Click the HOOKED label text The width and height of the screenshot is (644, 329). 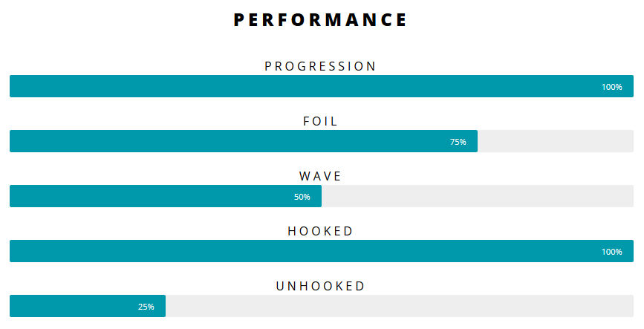pyautogui.click(x=321, y=231)
